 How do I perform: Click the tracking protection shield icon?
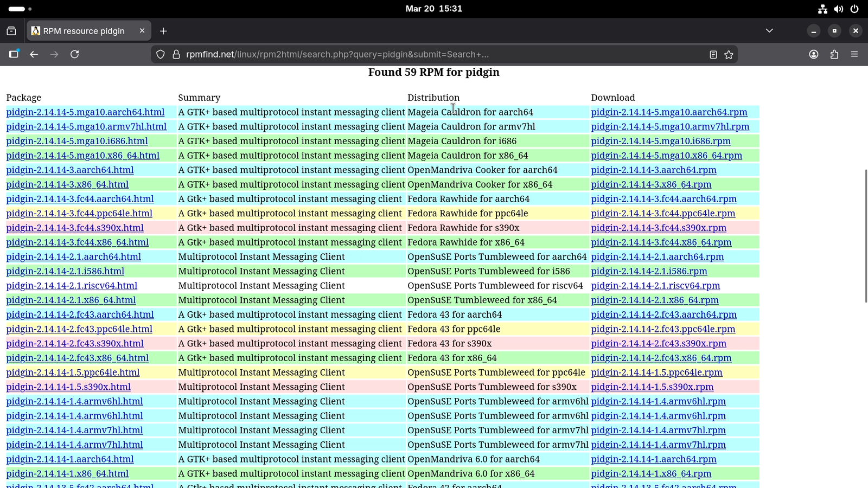point(161,54)
